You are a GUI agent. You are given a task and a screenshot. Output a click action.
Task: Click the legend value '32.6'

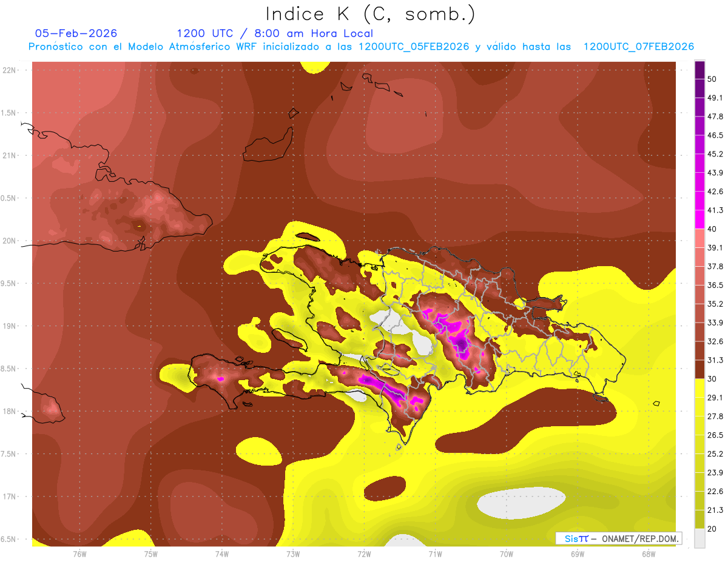coord(715,341)
